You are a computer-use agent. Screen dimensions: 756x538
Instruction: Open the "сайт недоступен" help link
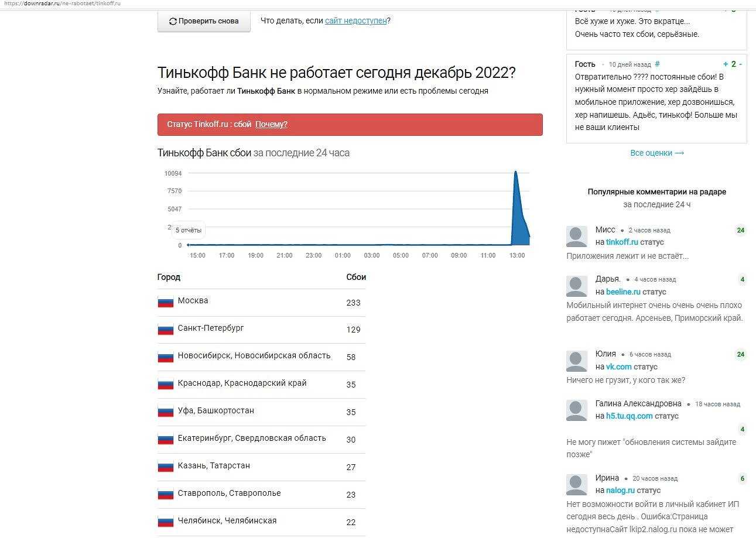pos(355,20)
